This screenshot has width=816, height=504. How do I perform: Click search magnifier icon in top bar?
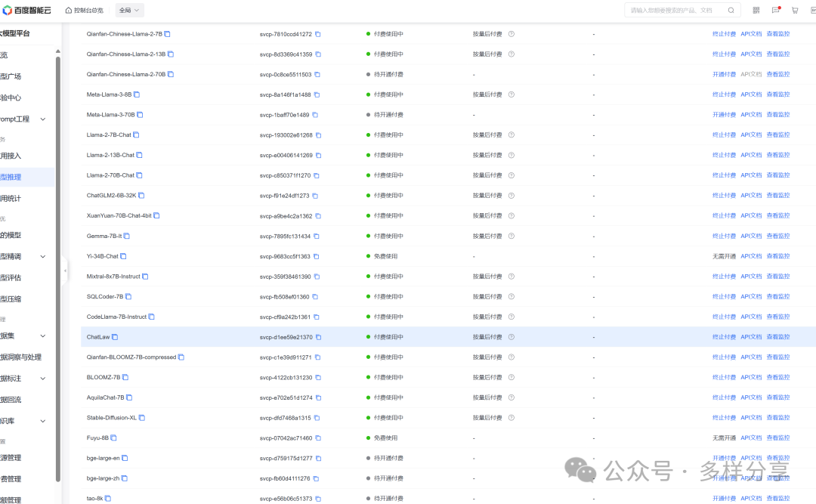(731, 11)
